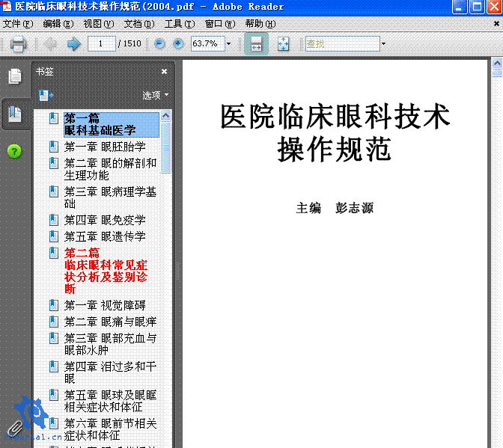This screenshot has width=503, height=448.
Task: Open the Bookmarks panel icon
Action: click(x=15, y=114)
